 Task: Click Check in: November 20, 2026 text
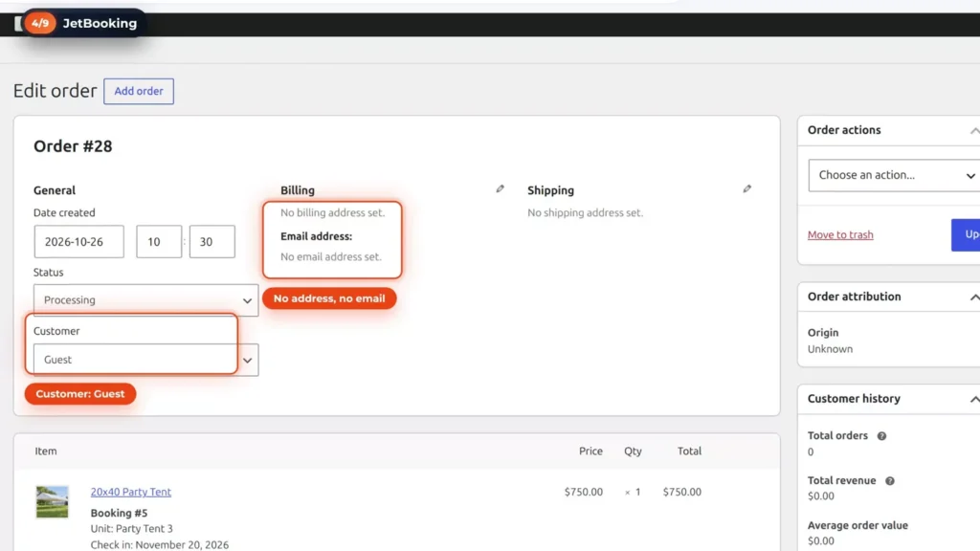(x=160, y=544)
